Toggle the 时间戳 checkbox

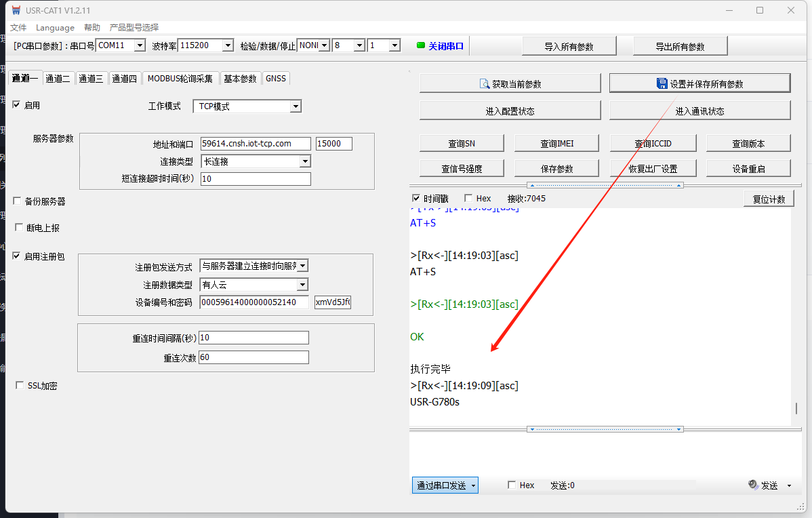click(x=416, y=199)
